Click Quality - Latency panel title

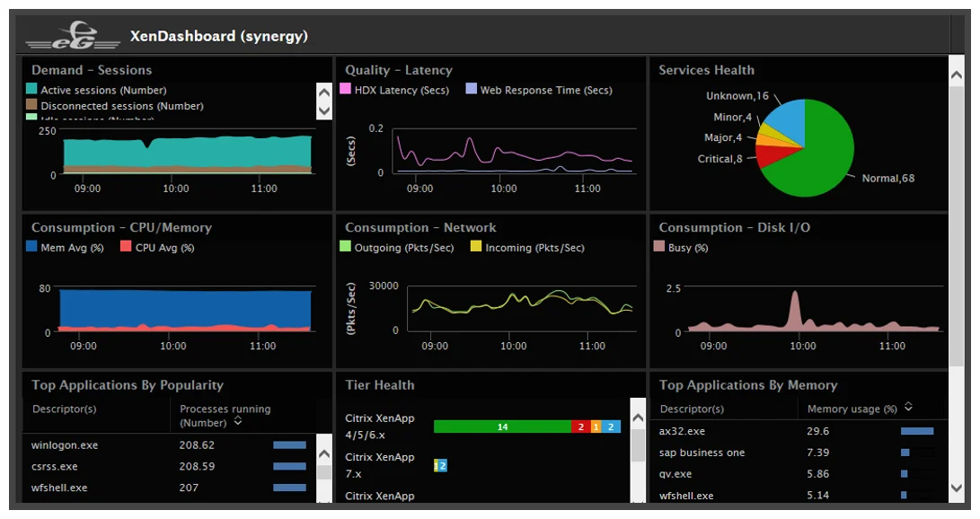coord(399,70)
